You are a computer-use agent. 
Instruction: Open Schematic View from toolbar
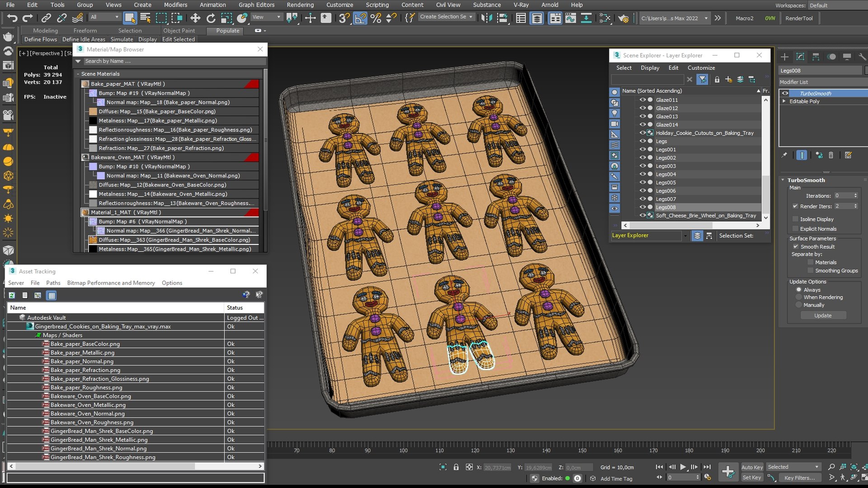586,18
